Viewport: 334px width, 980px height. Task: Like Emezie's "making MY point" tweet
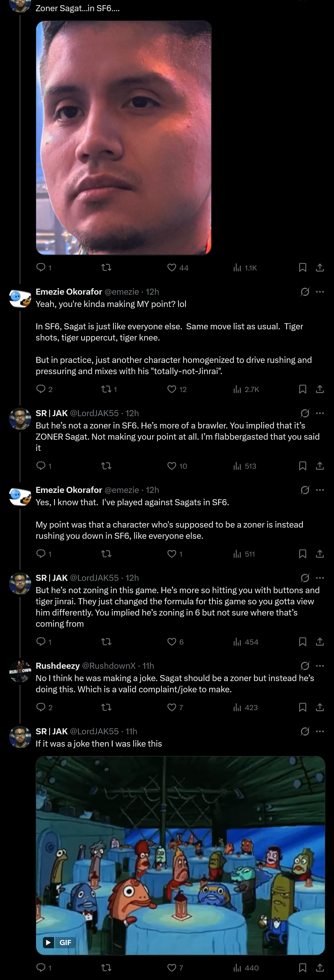172,389
